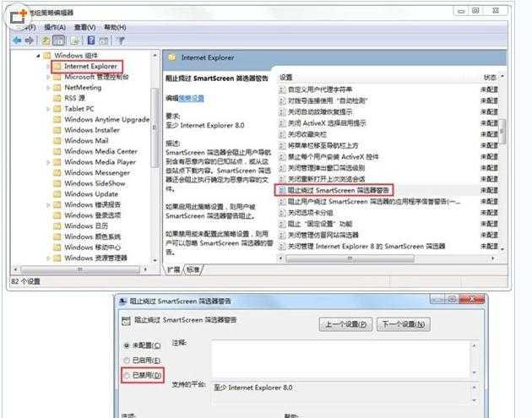Image resolution: width=532 pixels, height=418 pixels.
Task: Expand the Internet Explorer tree node
Action: [48, 66]
